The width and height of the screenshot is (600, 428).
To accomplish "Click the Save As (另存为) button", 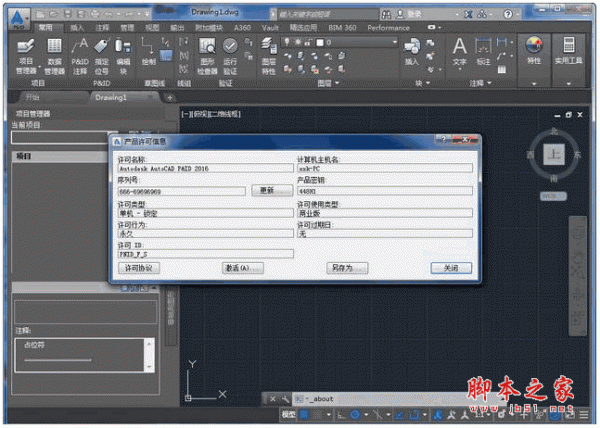I will click(347, 268).
